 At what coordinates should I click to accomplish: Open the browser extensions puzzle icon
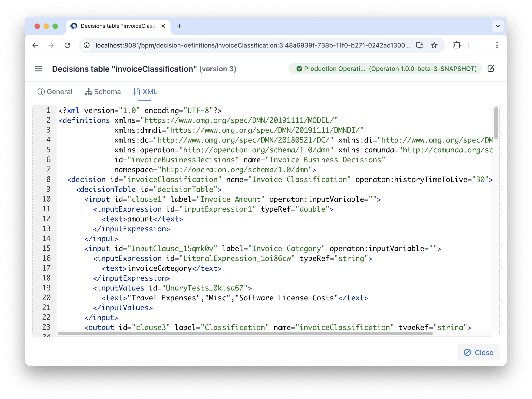(456, 45)
